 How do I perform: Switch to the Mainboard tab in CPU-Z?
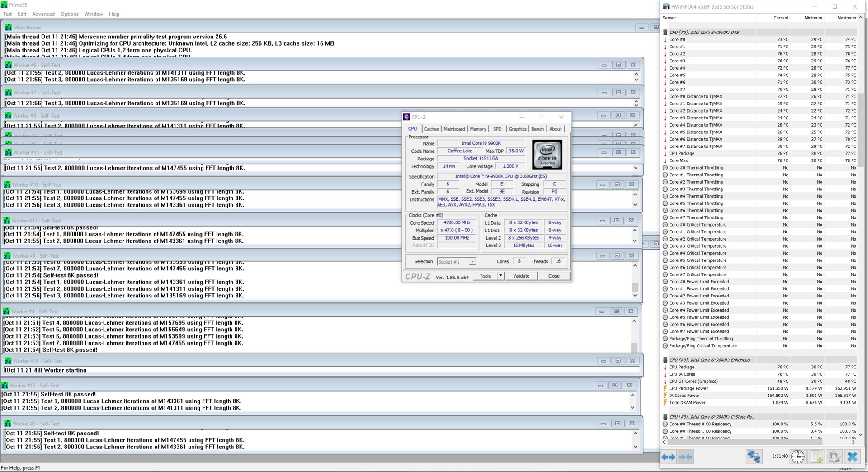454,129
